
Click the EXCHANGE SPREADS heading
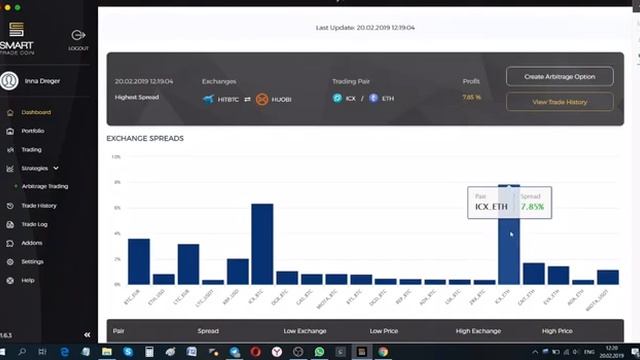[145, 138]
